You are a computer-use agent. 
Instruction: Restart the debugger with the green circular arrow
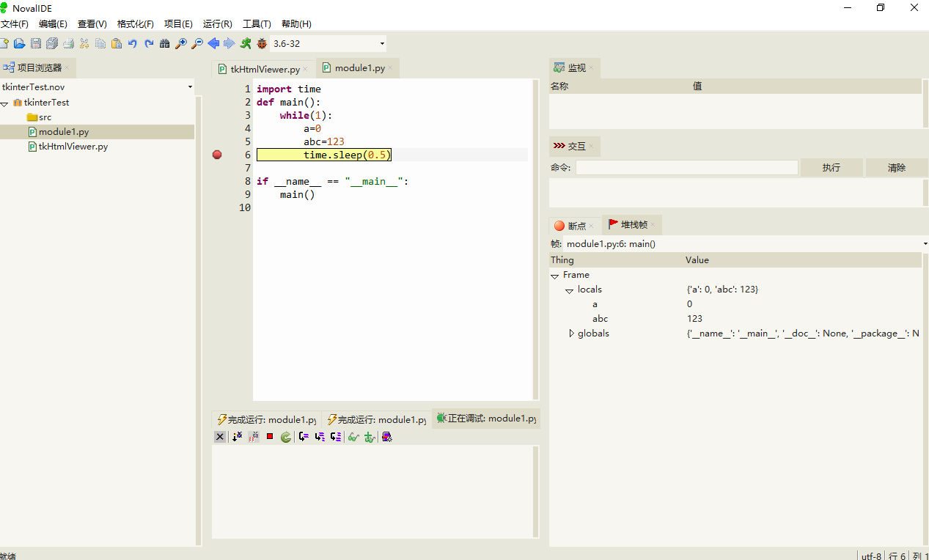point(286,436)
